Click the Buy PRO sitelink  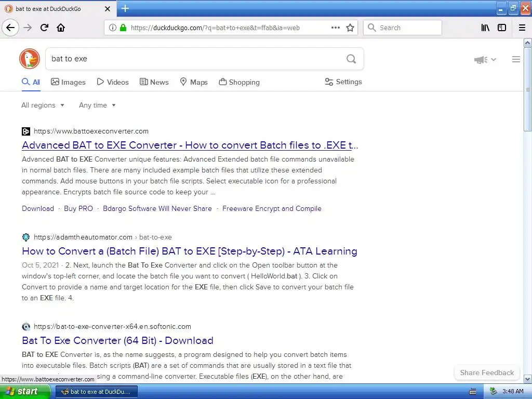78,208
